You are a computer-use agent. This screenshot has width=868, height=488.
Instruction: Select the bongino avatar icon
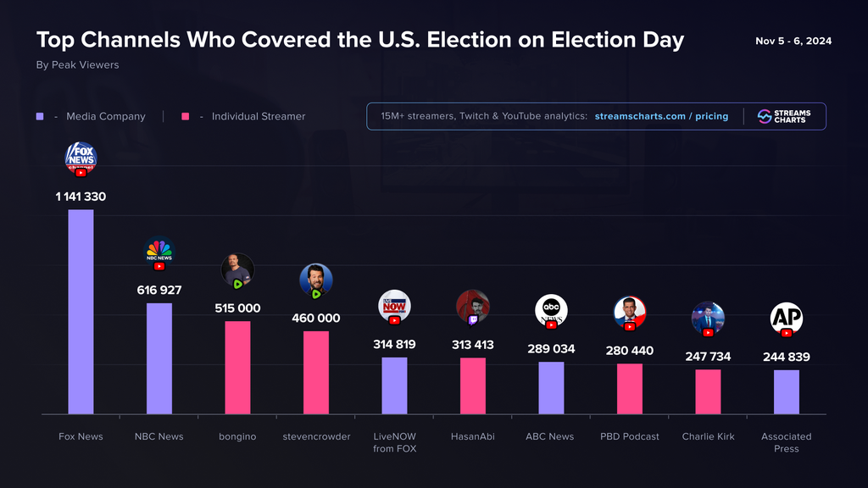(237, 271)
